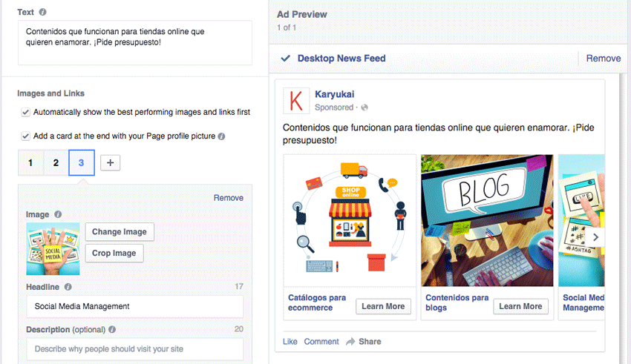The width and height of the screenshot is (631, 364).
Task: Click the Contenidos para blogs headline
Action: tap(457, 302)
